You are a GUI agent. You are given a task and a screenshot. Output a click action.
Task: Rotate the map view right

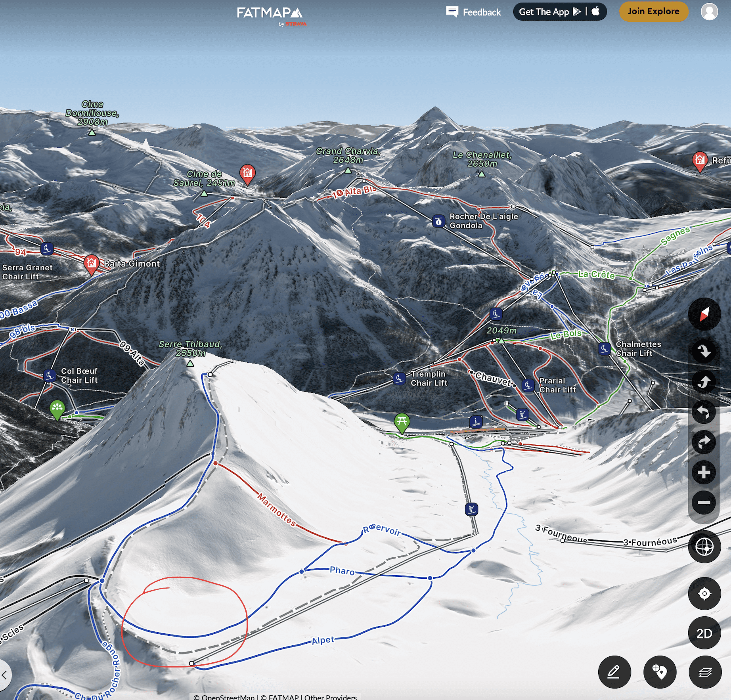pos(704,442)
